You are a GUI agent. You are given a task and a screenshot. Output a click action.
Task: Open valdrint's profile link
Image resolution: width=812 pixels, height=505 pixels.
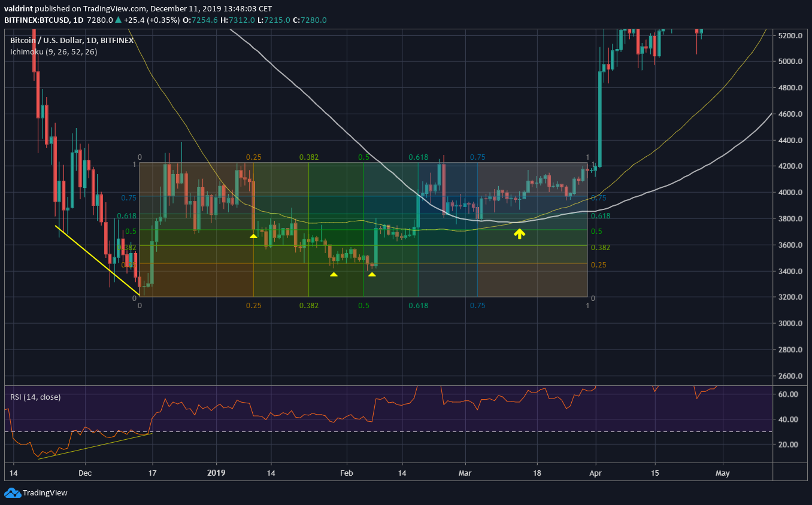click(17, 8)
